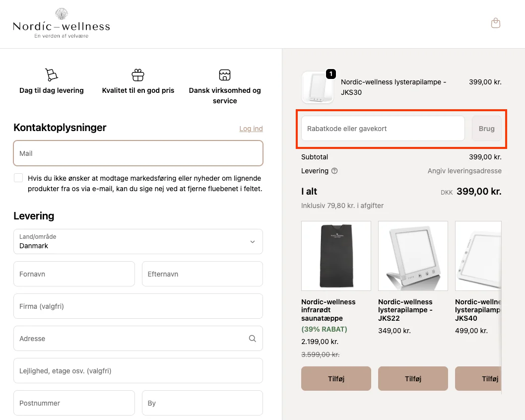525x420 pixels.
Task: Click the delivery hand truck icon
Action: point(51,75)
